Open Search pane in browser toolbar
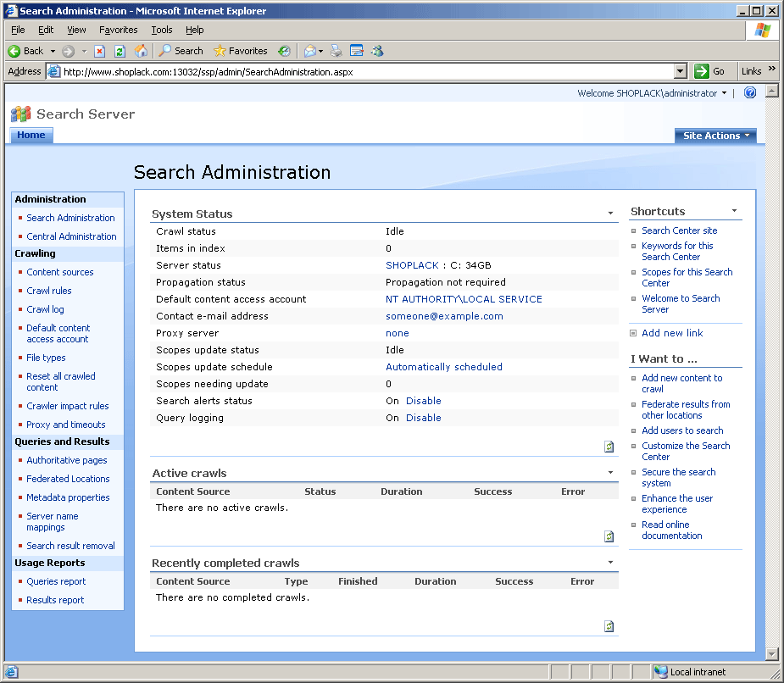The image size is (784, 683). 181,51
